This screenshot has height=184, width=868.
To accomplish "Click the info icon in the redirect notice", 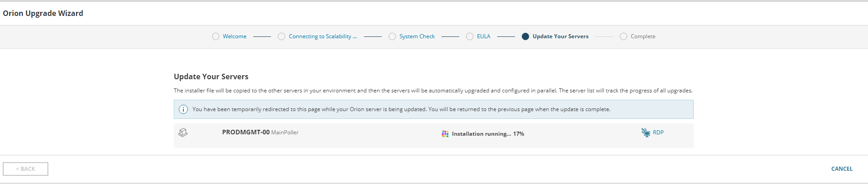I will 183,109.
